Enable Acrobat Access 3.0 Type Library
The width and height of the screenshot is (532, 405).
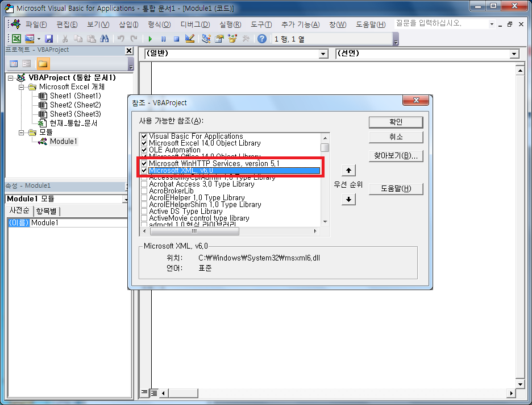144,184
